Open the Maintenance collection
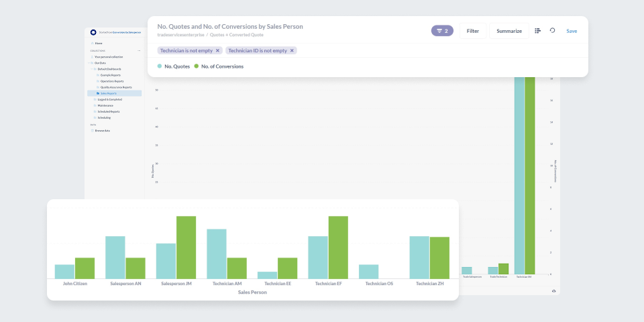The image size is (644, 322). (x=105, y=105)
